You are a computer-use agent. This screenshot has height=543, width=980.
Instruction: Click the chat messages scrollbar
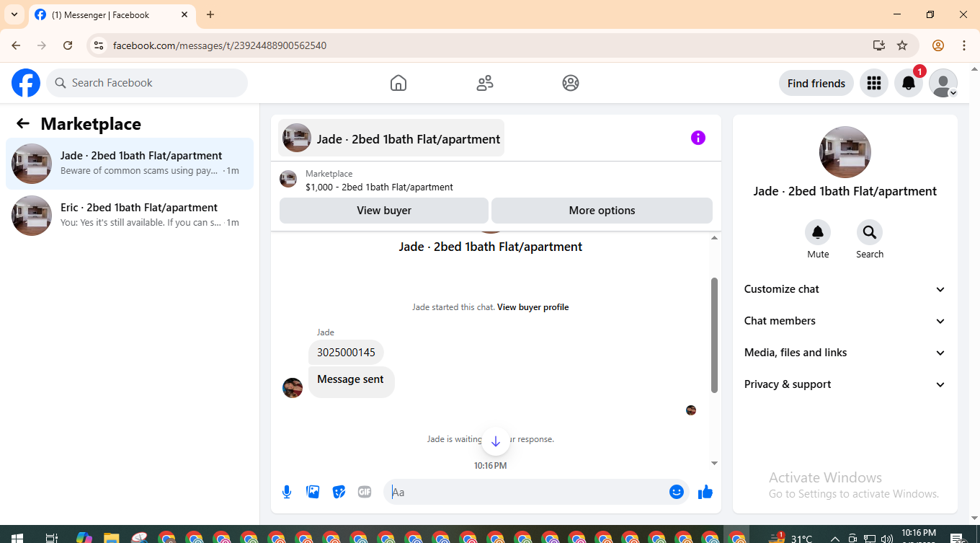pos(714,335)
